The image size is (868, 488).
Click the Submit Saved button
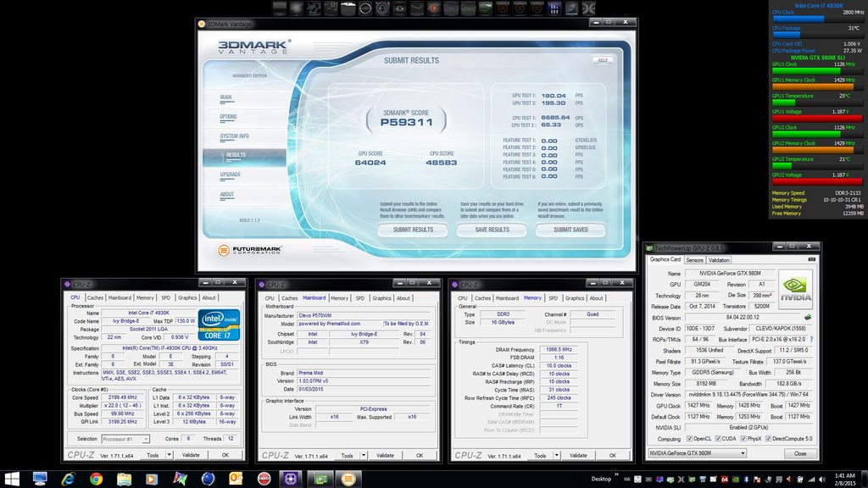point(570,230)
